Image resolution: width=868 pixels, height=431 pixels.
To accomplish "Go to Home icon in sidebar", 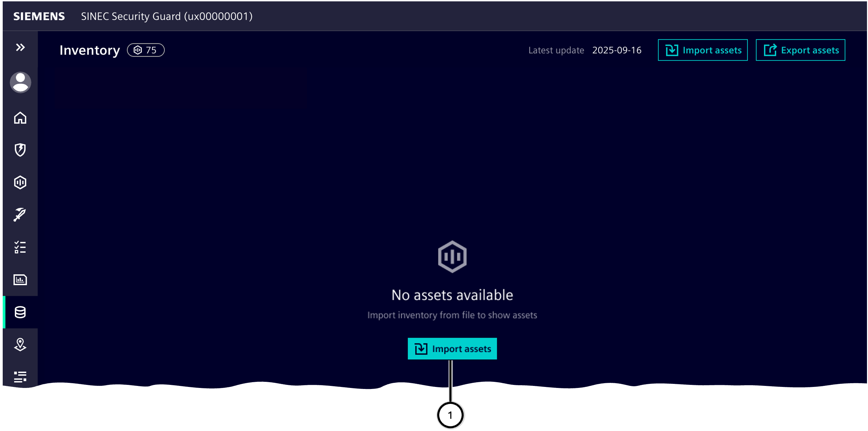I will (x=20, y=118).
